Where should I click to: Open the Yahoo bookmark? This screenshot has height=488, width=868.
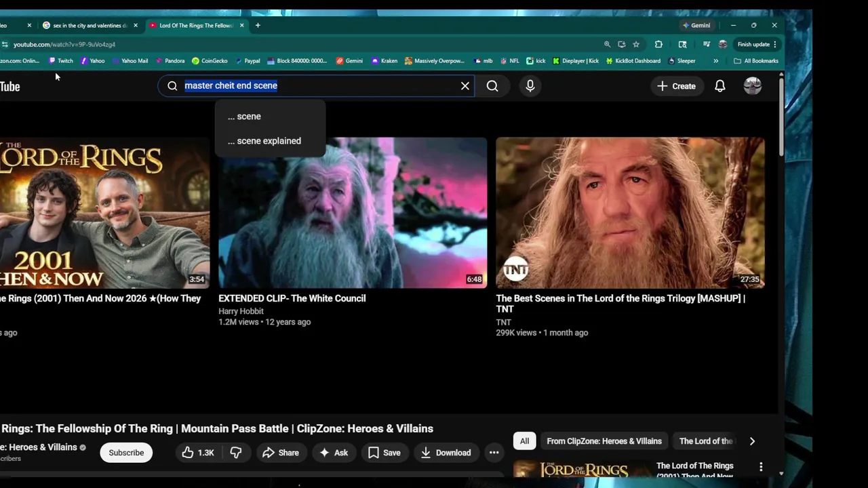coord(93,61)
